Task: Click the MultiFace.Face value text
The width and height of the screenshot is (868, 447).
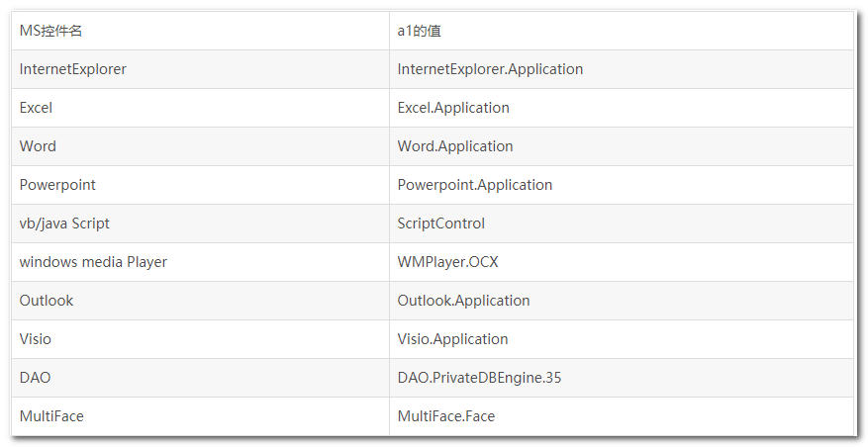Action: click(x=446, y=416)
